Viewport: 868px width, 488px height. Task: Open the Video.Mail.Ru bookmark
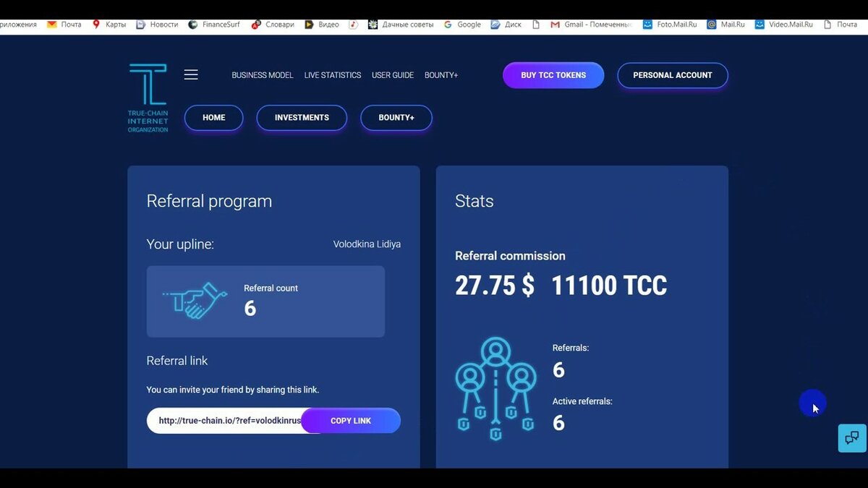click(783, 24)
